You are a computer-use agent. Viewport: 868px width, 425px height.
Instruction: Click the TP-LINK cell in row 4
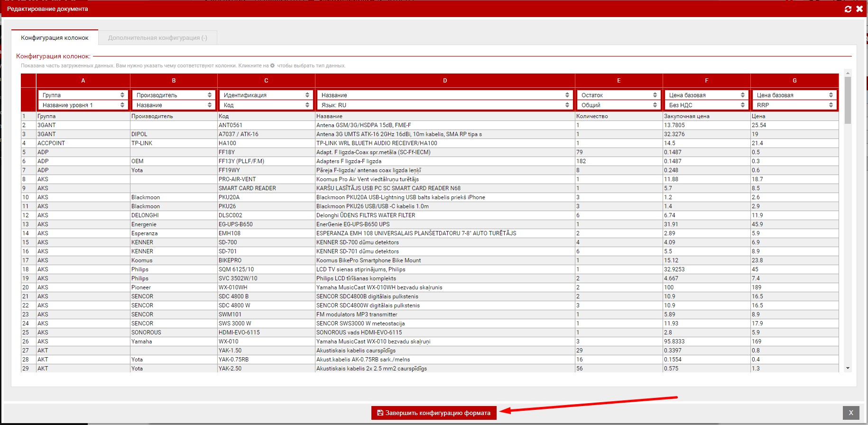point(142,143)
